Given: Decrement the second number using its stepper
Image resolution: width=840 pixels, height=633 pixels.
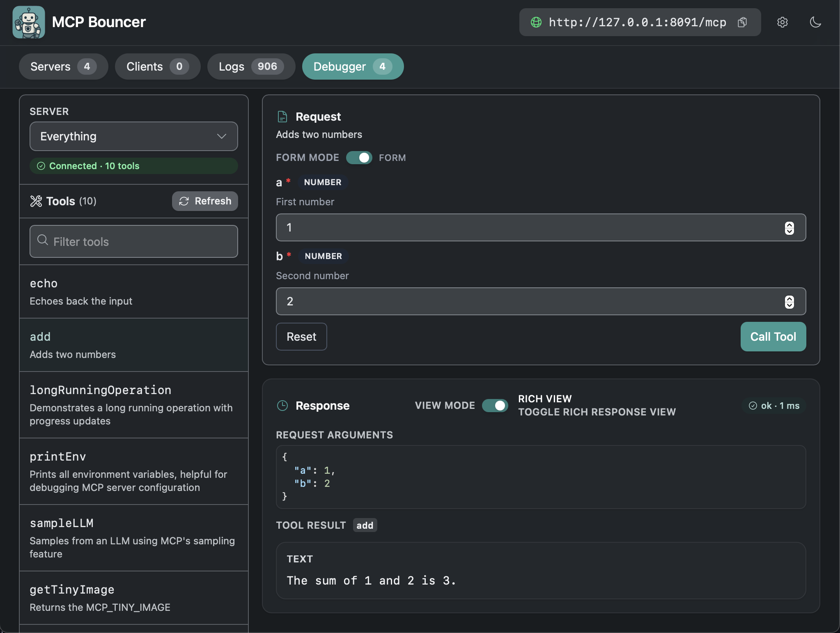Looking at the screenshot, I should point(789,305).
